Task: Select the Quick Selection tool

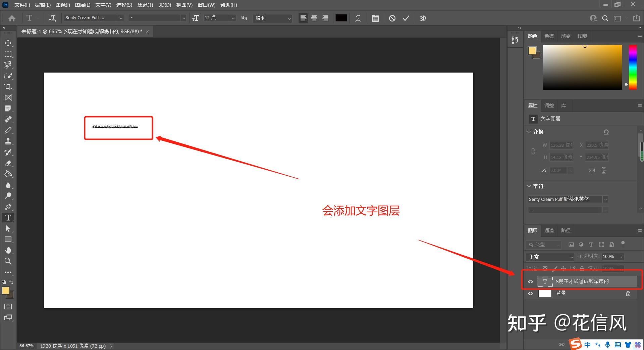Action: point(8,76)
